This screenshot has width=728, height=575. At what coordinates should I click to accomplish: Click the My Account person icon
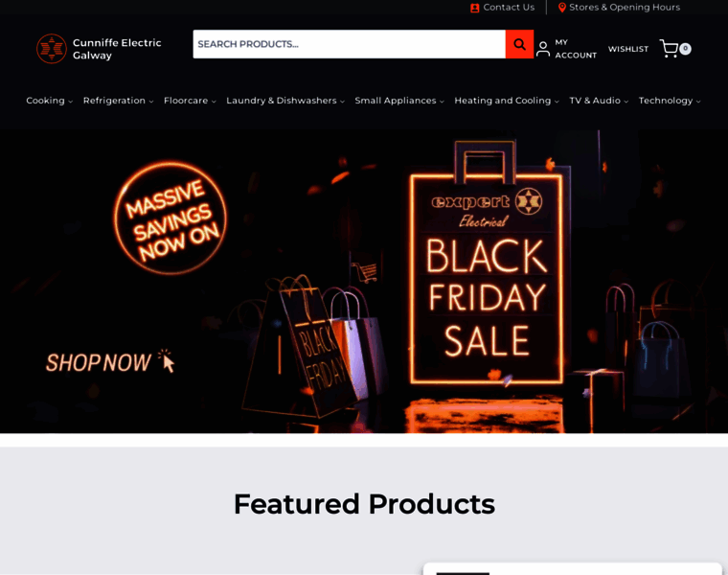pyautogui.click(x=542, y=49)
